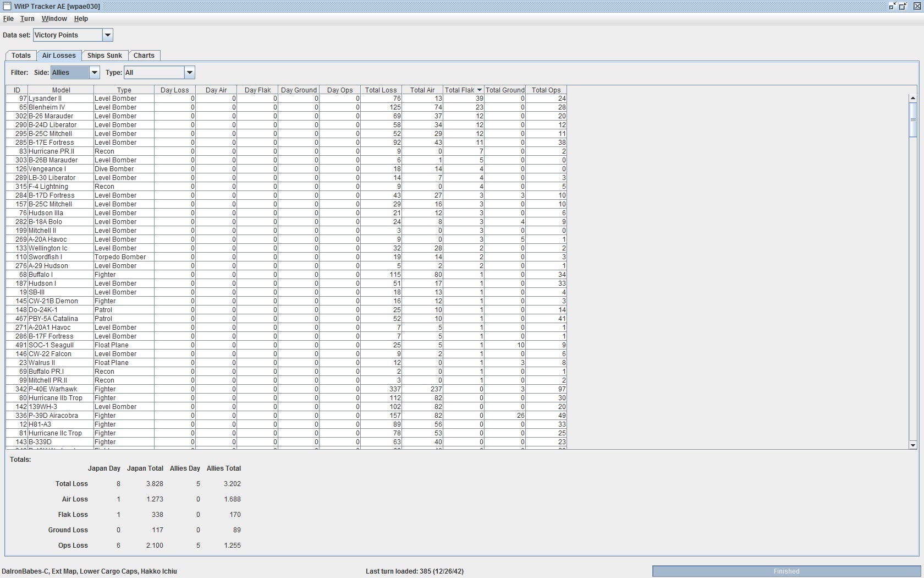Viewport: 924px width, 578px height.
Task: Click the application icon in the title bar
Action: coord(7,6)
